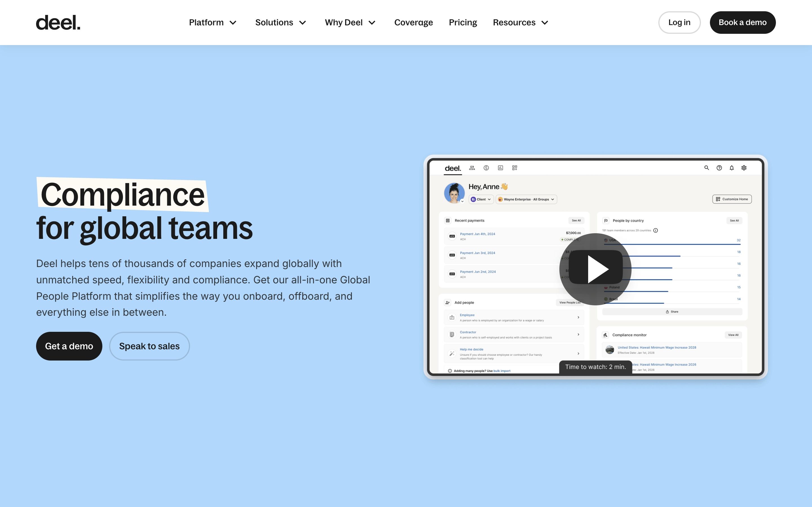Click the reports chart icon in dashboard

500,168
